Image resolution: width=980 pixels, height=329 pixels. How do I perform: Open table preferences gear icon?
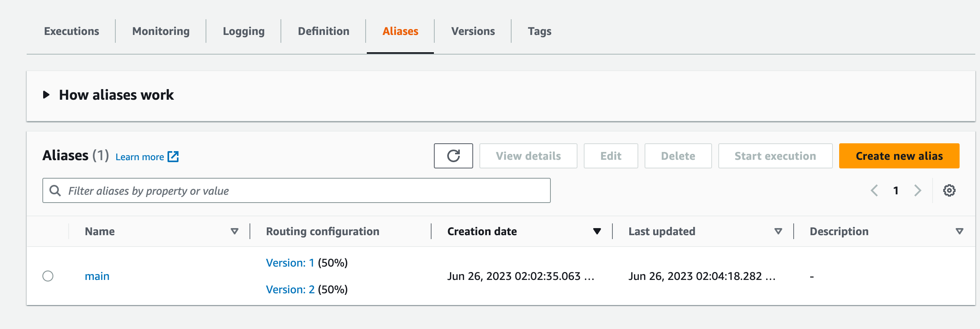point(949,191)
